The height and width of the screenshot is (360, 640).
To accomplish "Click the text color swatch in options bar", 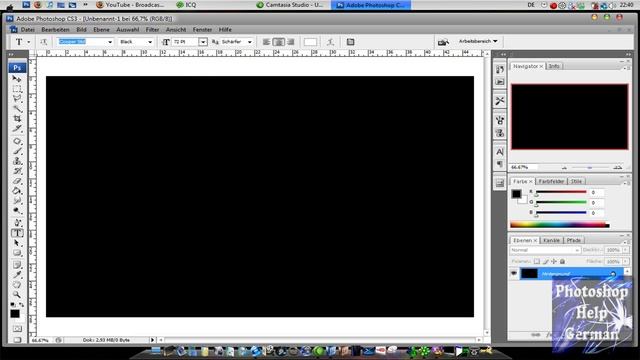I will click(310, 42).
